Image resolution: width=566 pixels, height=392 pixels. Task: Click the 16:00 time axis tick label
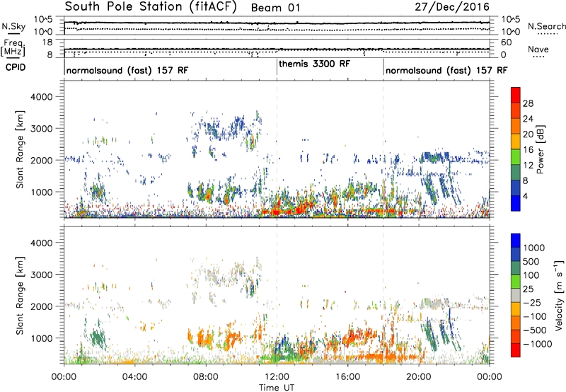pyautogui.click(x=347, y=377)
